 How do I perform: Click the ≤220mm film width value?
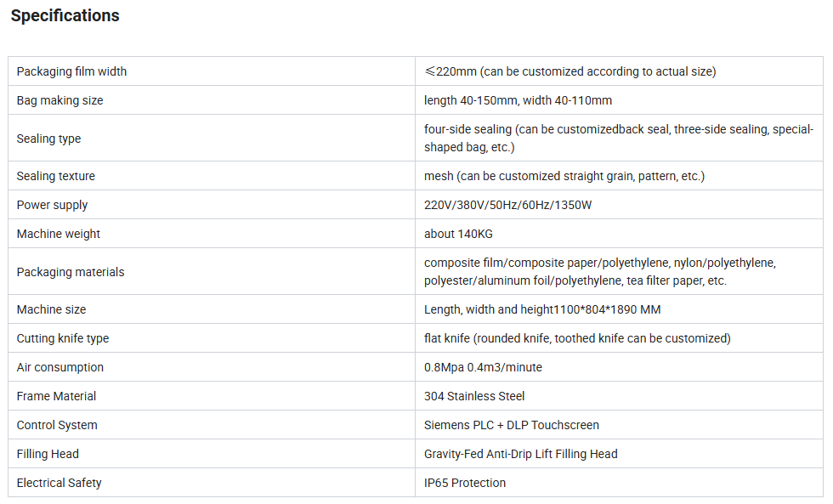(x=569, y=71)
